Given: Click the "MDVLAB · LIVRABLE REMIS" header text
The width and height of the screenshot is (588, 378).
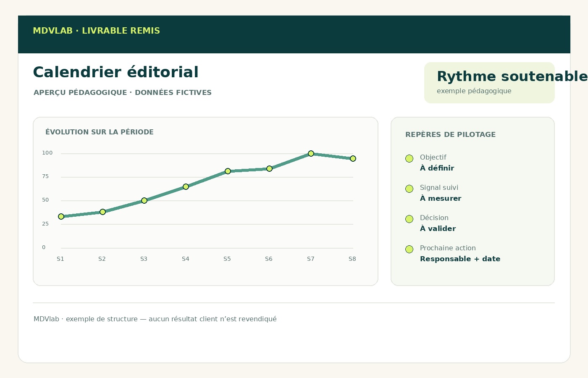Looking at the screenshot, I should [x=96, y=31].
